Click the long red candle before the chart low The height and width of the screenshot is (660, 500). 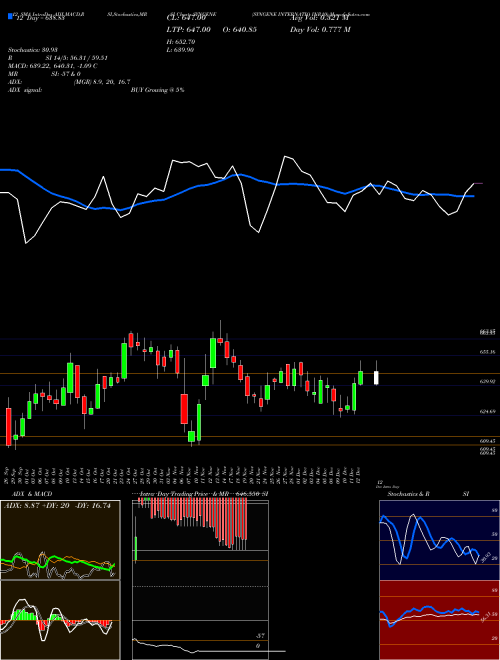[184, 409]
